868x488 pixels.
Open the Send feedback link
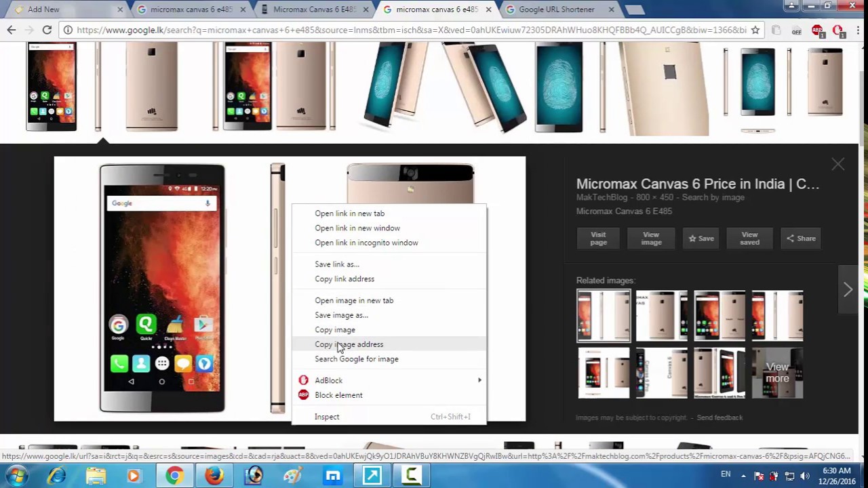[x=719, y=418]
